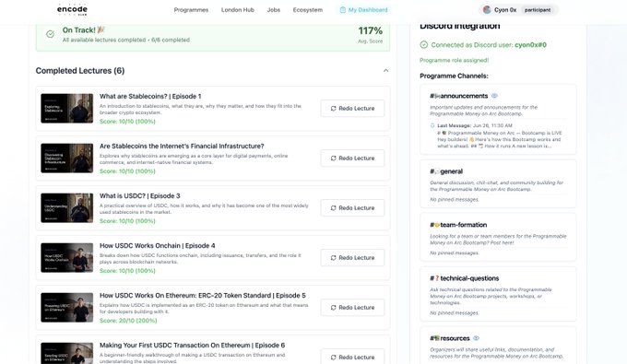Click the 'Completed Lectures (6)' heading
The width and height of the screenshot is (627, 364).
pos(80,71)
